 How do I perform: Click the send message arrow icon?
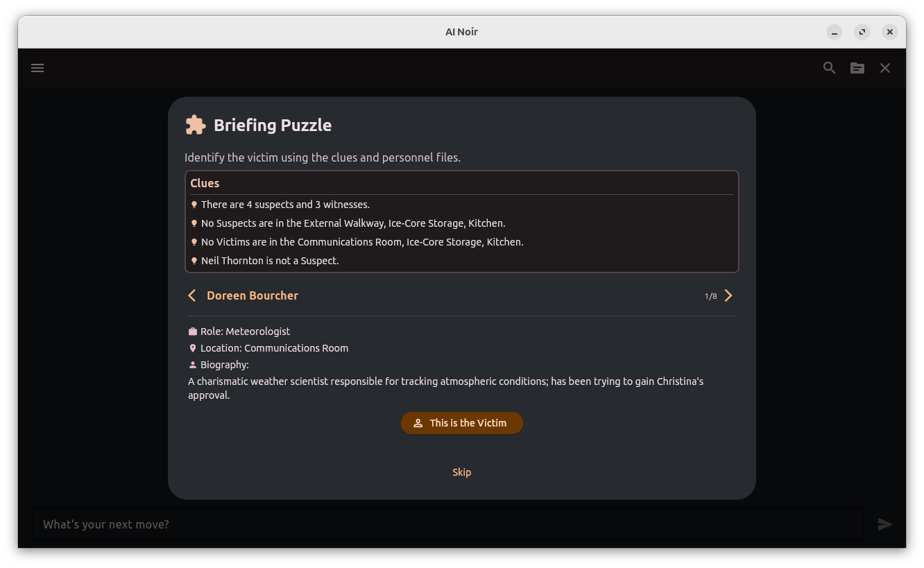[x=885, y=524]
